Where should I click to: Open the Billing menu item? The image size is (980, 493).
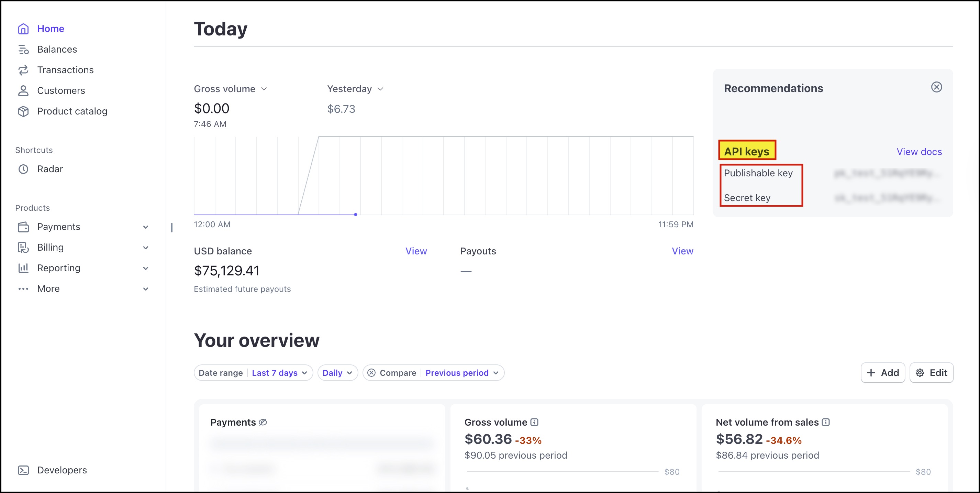click(50, 248)
